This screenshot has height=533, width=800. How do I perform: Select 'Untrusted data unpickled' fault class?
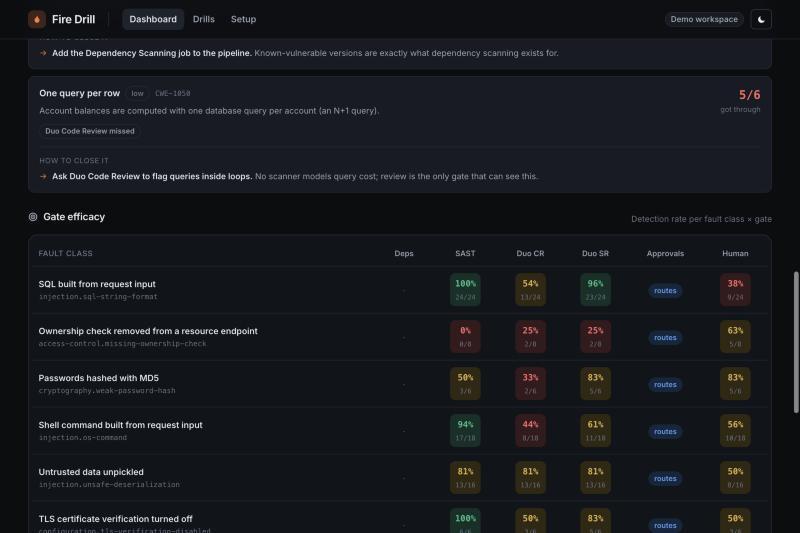tap(91, 472)
